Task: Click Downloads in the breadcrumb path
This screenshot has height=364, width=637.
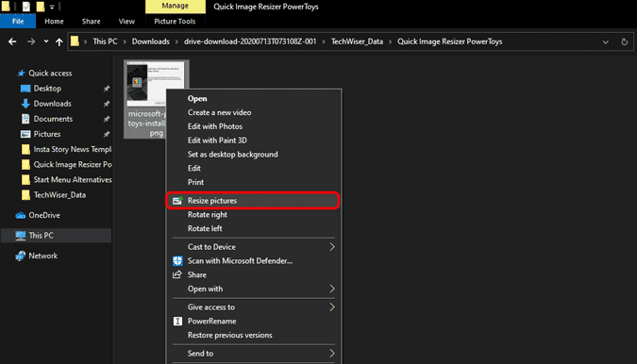Action: pyautogui.click(x=151, y=41)
